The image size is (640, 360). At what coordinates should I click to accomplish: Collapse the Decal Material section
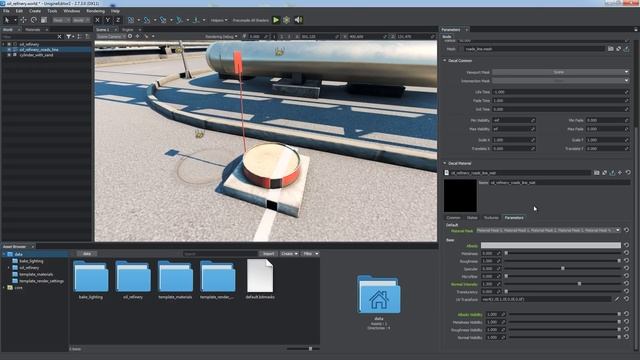point(445,163)
